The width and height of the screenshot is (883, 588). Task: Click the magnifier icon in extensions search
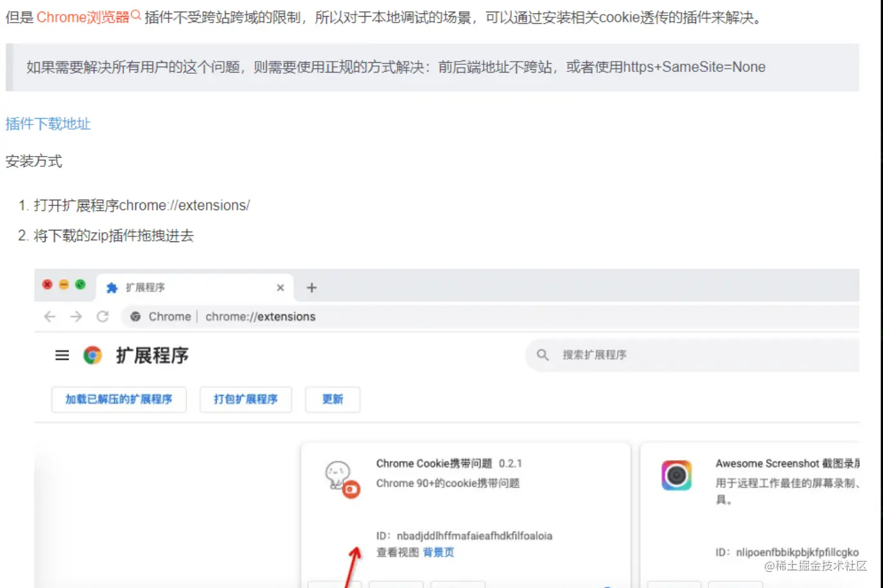[x=543, y=355]
